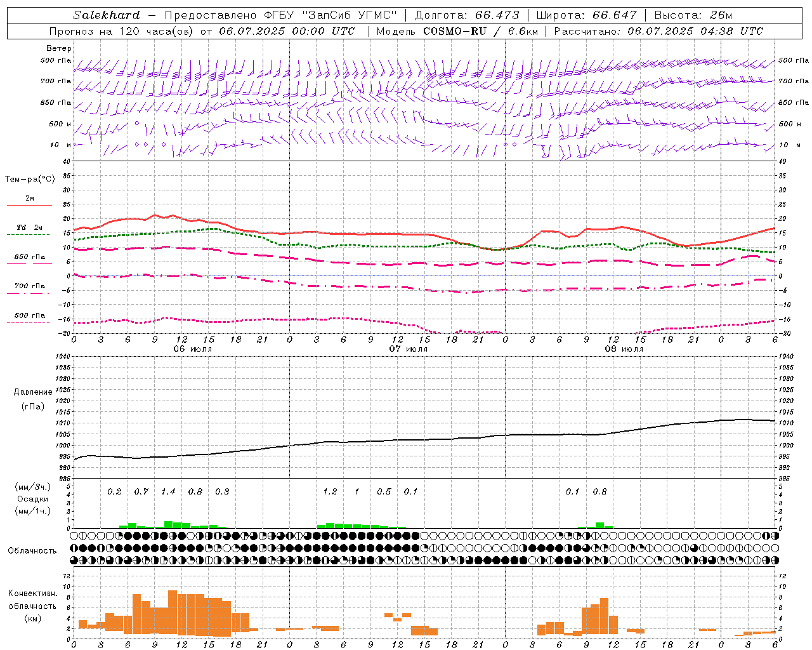812x650 pixels.
Task: Click the '500 м' label left of wind barbs
Action: 60,124
